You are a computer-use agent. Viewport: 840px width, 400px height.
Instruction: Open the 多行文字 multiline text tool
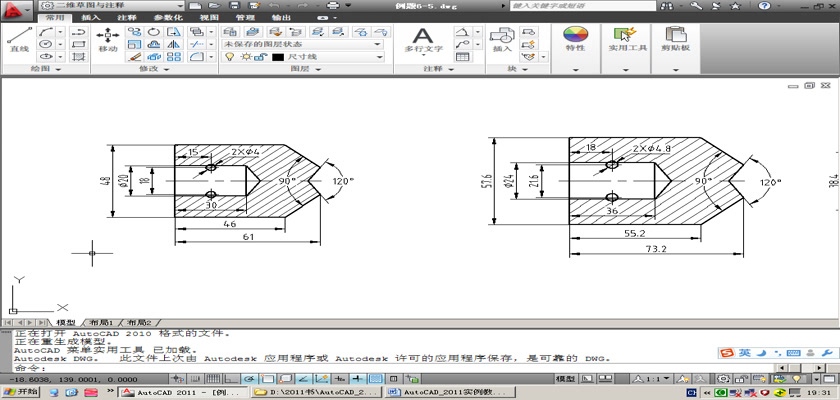pos(422,39)
